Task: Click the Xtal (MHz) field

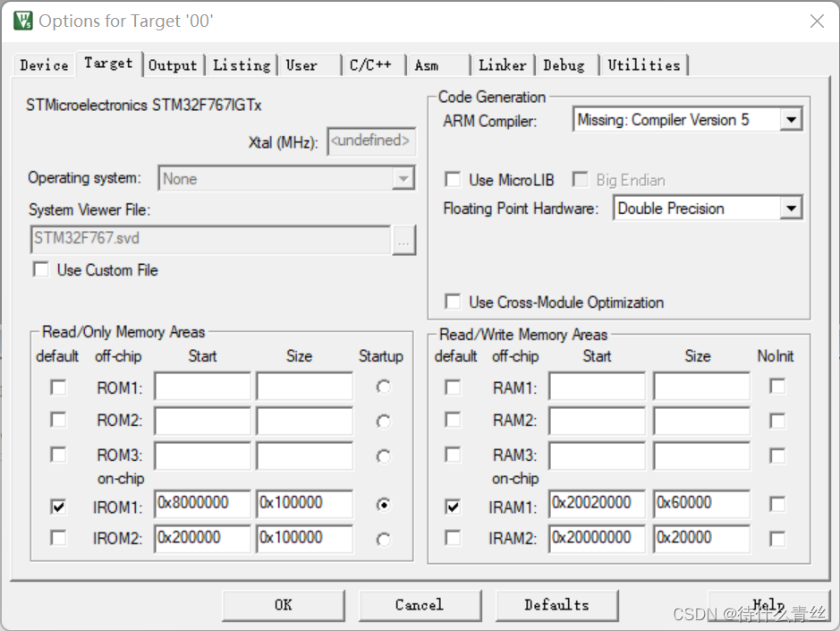Action: pos(371,141)
